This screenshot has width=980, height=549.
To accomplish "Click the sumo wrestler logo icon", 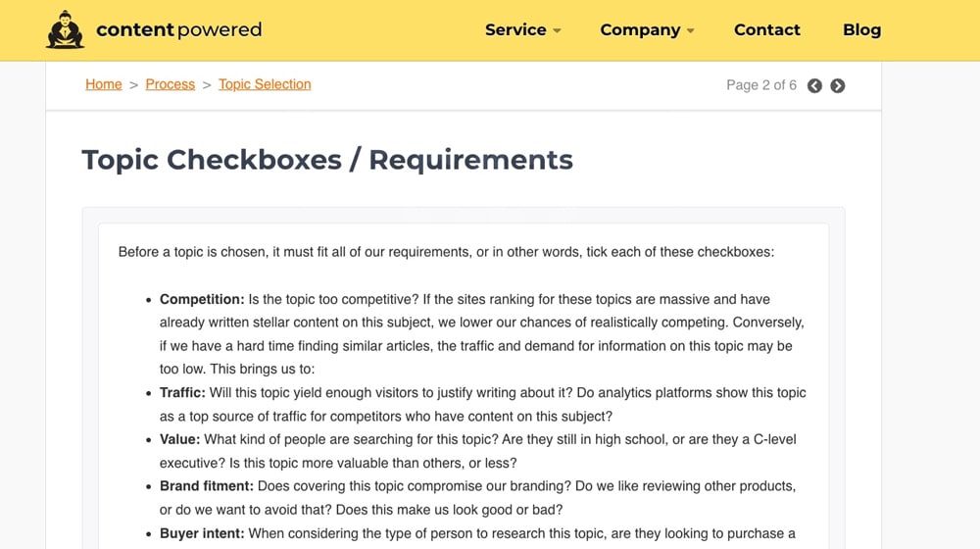I will tap(66, 29).
